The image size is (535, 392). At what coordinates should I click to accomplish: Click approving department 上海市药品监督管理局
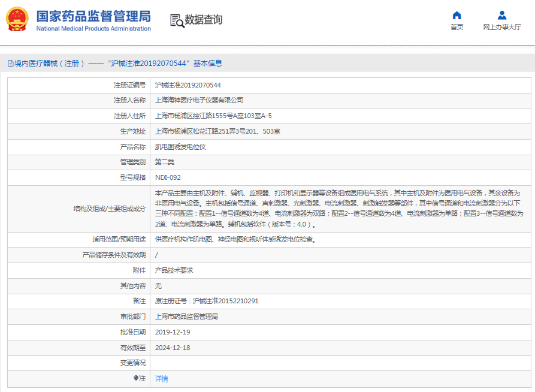186,316
